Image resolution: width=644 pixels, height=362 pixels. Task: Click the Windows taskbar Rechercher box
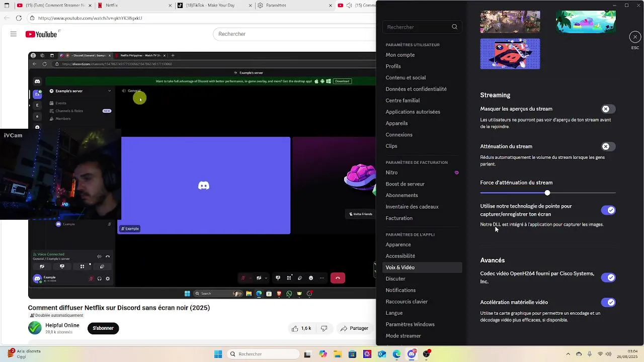(x=264, y=354)
